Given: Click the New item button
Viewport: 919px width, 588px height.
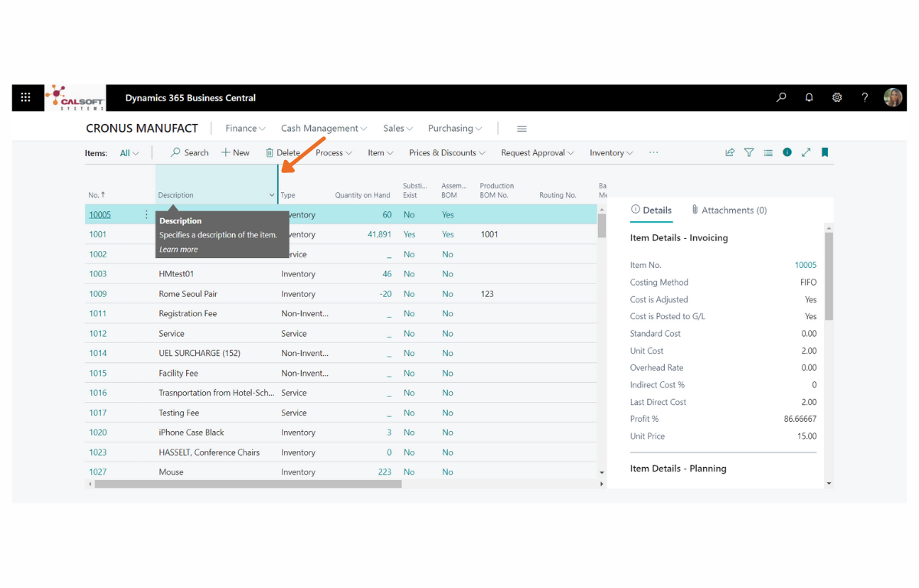Looking at the screenshot, I should 235,153.
